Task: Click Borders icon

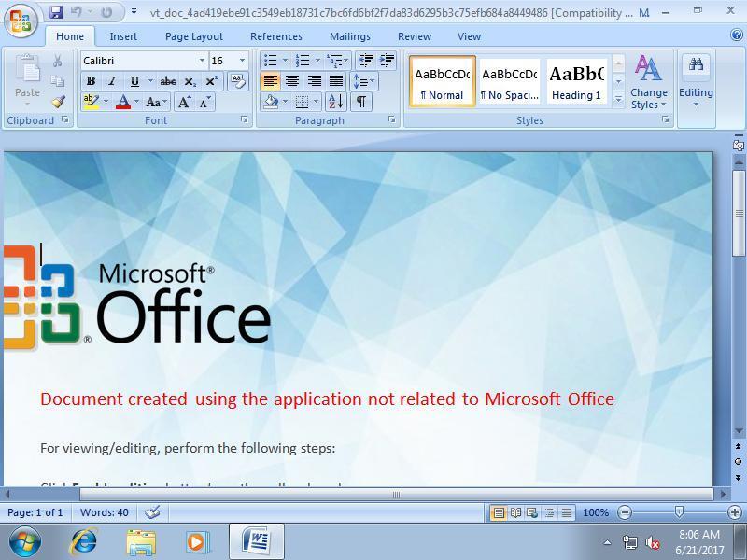Action: click(x=302, y=102)
